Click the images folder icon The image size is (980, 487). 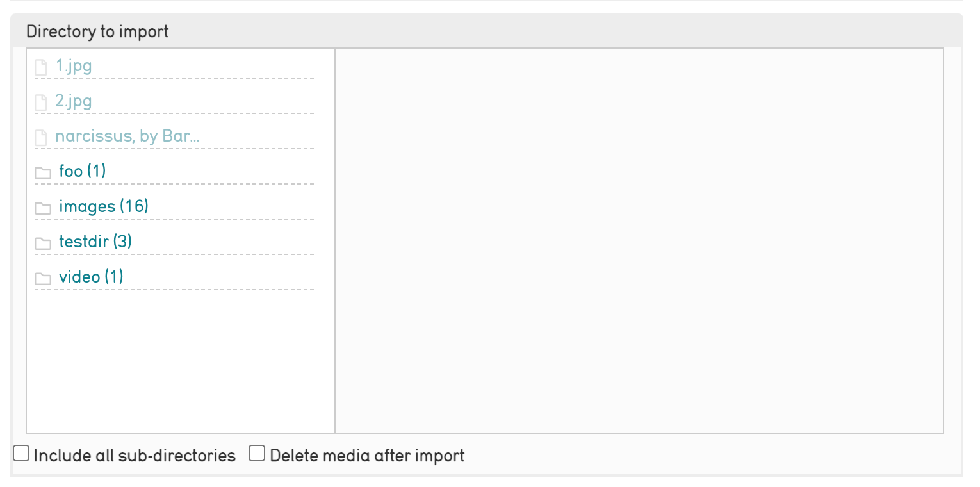pyautogui.click(x=43, y=208)
